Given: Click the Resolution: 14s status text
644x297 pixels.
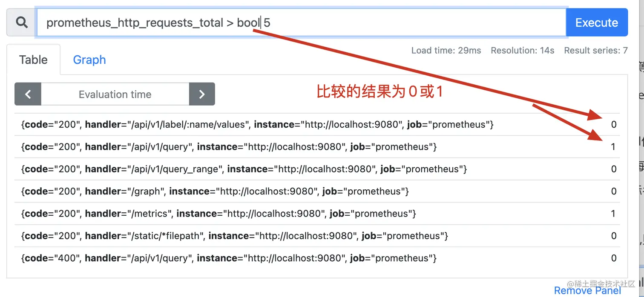Looking at the screenshot, I should (x=522, y=50).
